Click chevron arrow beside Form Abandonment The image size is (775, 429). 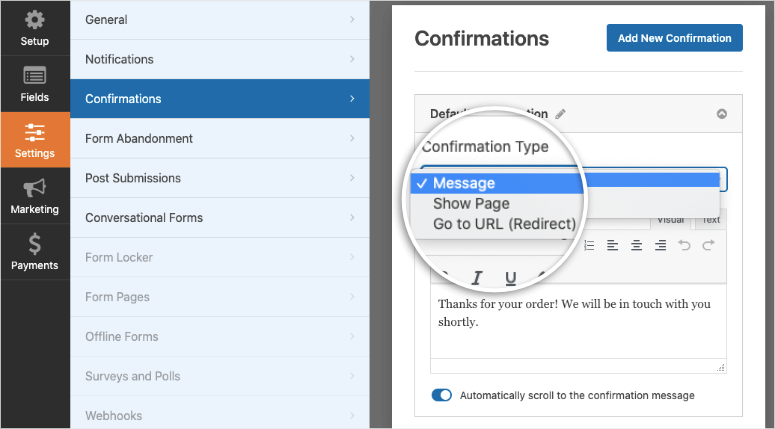[352, 138]
